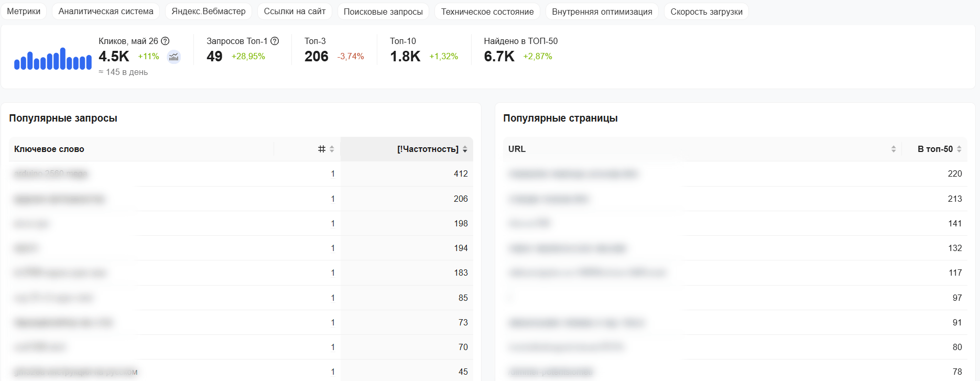Open the Аналитическая система tab
This screenshot has width=980, height=381.
pos(106,12)
